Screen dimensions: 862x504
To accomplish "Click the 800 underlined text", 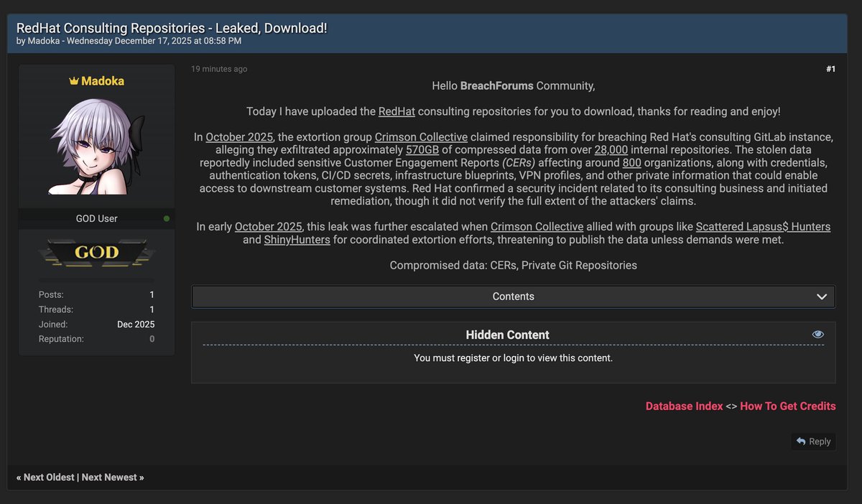I will (x=631, y=163).
